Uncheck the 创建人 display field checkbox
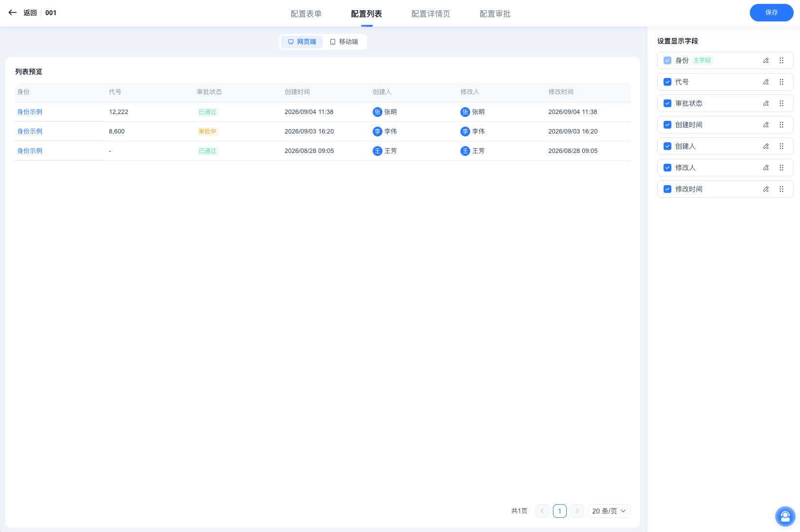This screenshot has width=800, height=532. [667, 146]
